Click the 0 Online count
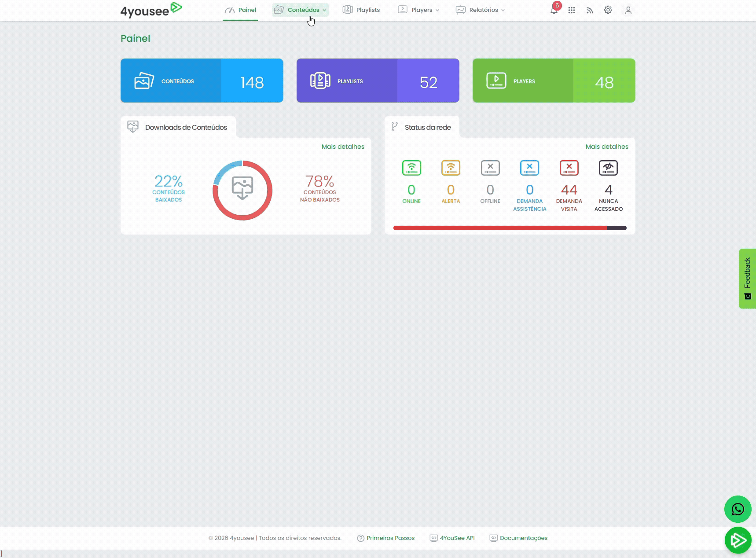756x558 pixels. pyautogui.click(x=411, y=190)
